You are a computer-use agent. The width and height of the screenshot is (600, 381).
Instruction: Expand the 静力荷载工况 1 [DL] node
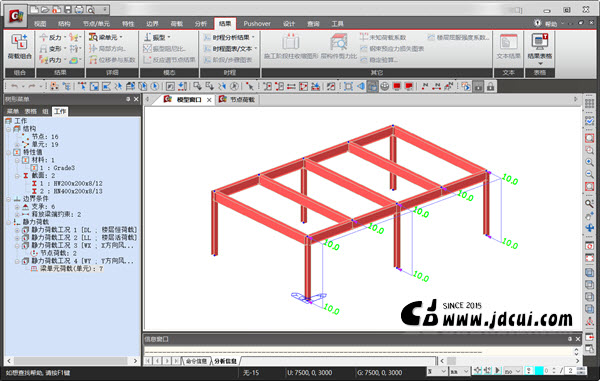pos(18,230)
